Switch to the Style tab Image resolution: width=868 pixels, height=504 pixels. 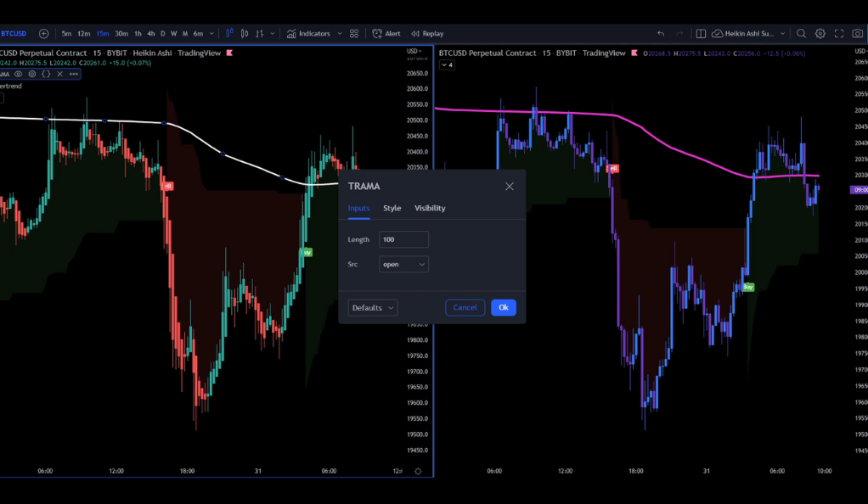pyautogui.click(x=392, y=208)
